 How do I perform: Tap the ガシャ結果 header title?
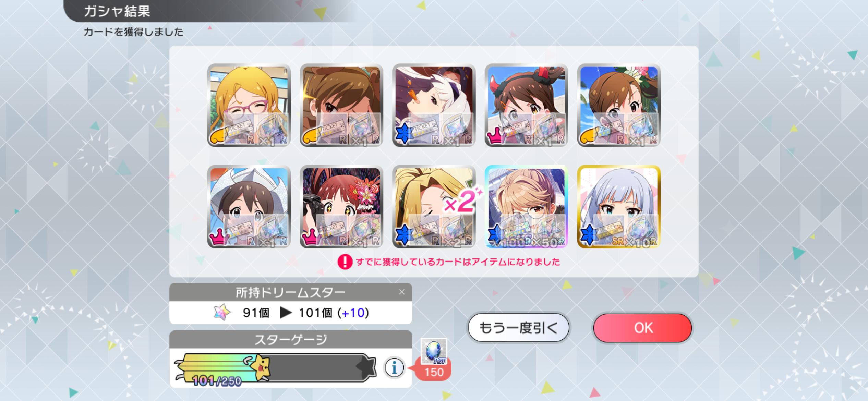pyautogui.click(x=117, y=11)
